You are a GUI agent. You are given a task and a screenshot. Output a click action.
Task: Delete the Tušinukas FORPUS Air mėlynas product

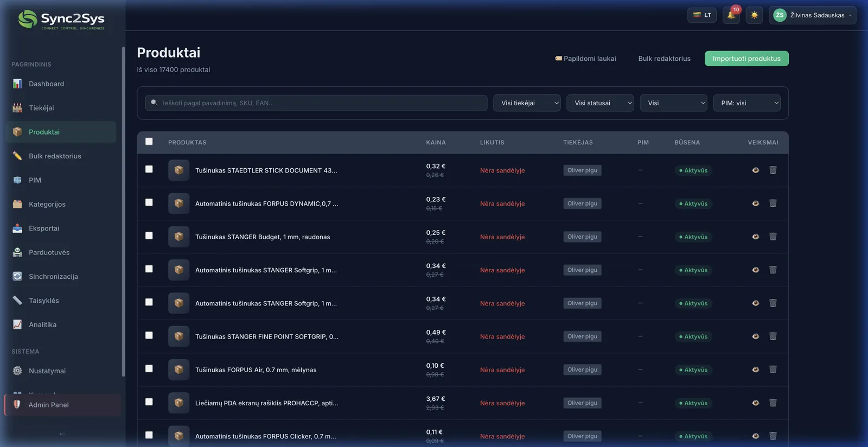pos(773,369)
